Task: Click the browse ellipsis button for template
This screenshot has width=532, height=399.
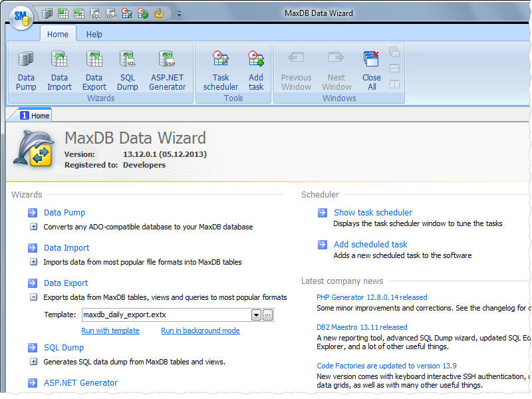Action: [x=268, y=315]
